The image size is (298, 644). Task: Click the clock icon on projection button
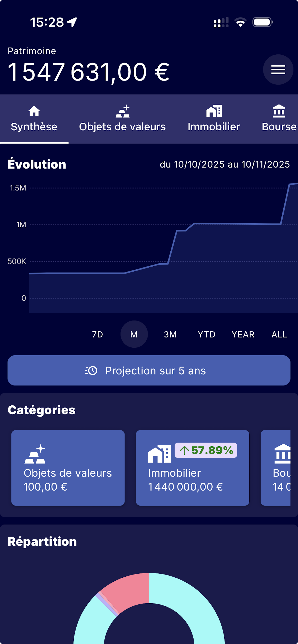[91, 370]
